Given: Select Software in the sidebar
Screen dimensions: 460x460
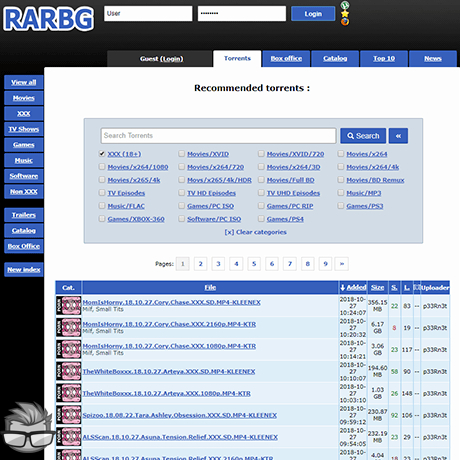Looking at the screenshot, I should coord(24,176).
